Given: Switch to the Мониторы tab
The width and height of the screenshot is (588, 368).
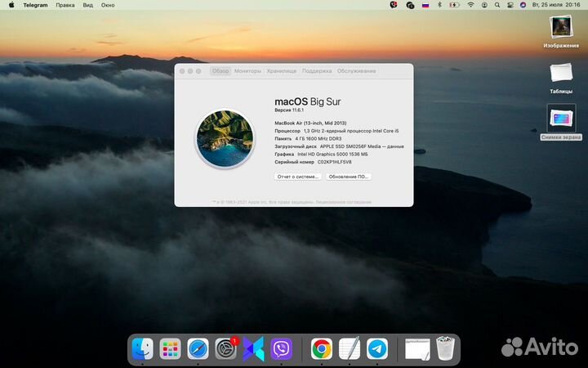Looking at the screenshot, I should click(x=247, y=70).
